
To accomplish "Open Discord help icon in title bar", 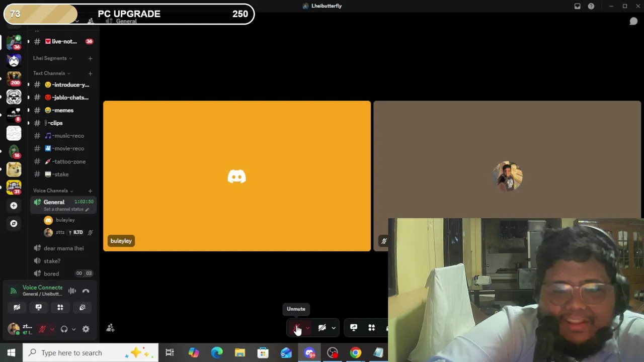I will [591, 6].
